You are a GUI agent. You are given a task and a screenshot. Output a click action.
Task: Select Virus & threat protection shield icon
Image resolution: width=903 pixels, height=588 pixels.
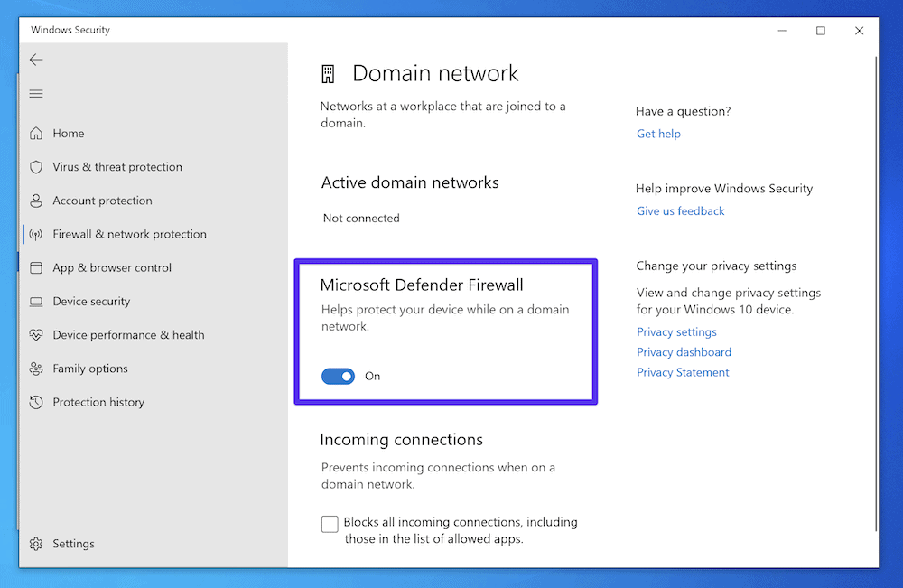coord(35,167)
